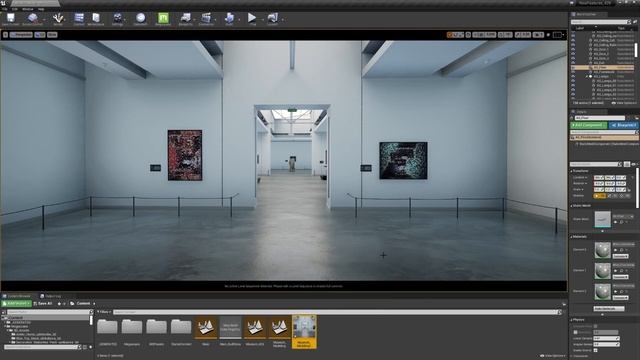640x360 pixels.
Task: Toggle visibility eye of selected AS_Floor row
Action: click(573, 67)
